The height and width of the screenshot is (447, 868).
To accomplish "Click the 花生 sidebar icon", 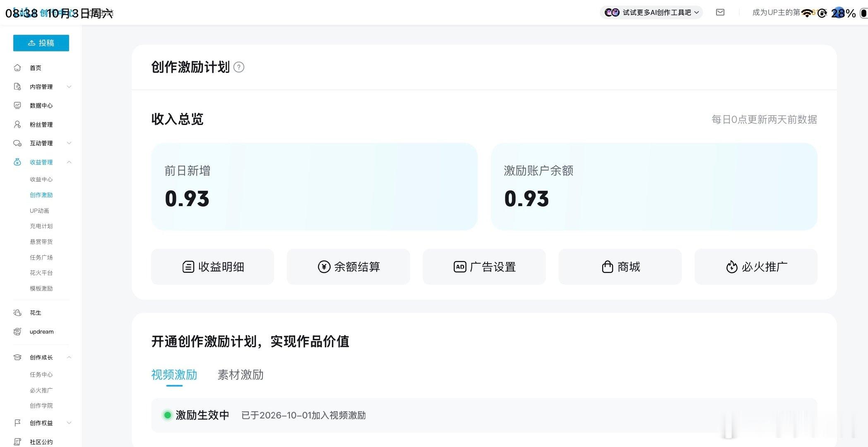I will [17, 313].
